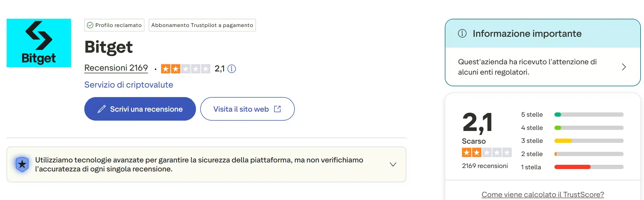
Task: Open regulator attention details via the right arrow
Action: pyautogui.click(x=624, y=67)
